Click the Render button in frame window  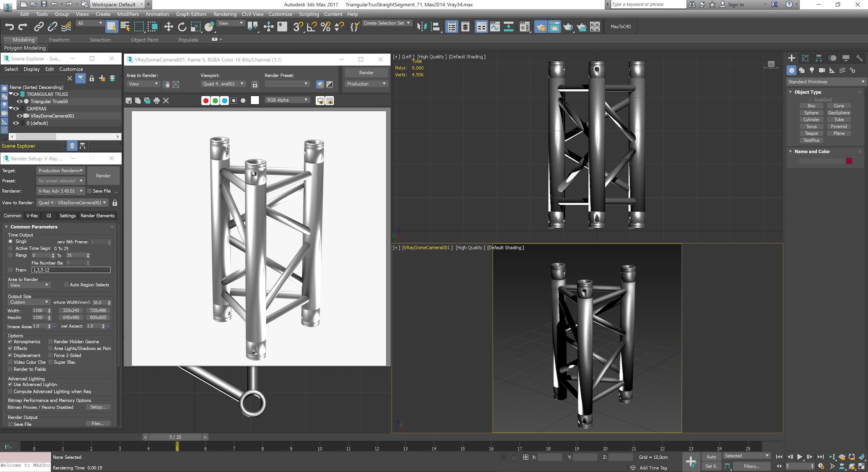click(366, 72)
